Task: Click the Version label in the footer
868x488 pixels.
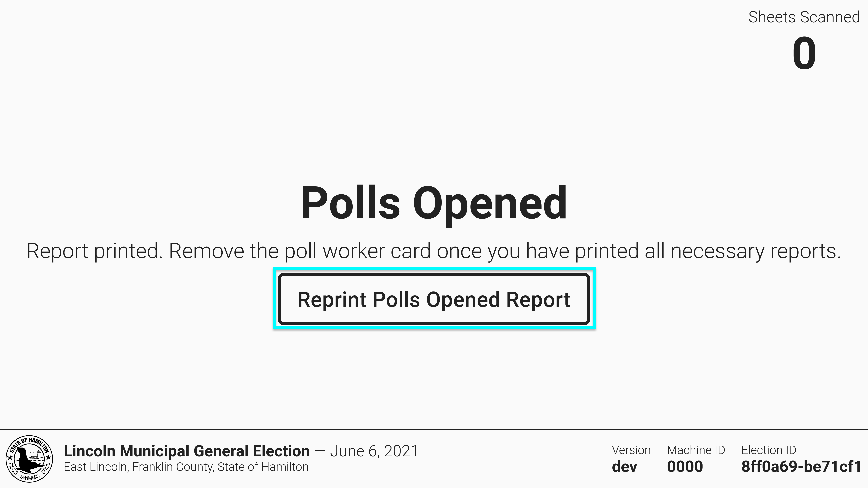Action: tap(631, 450)
